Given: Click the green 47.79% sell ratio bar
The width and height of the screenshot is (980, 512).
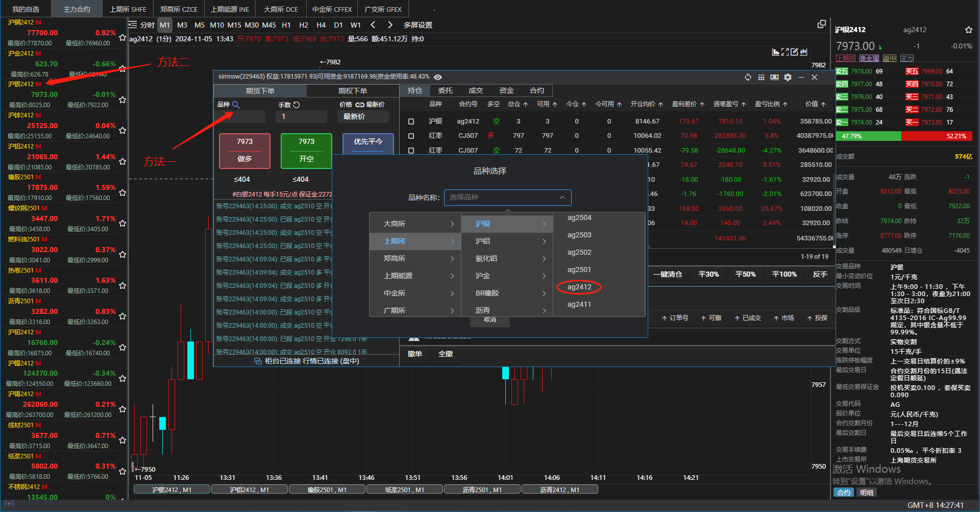Looking at the screenshot, I should click(x=868, y=136).
